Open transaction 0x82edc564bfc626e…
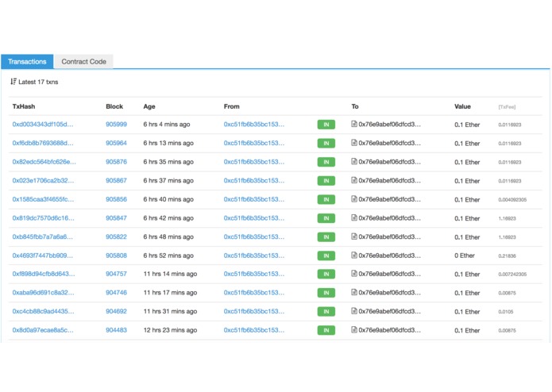Viewport: 552px width, 392px height. coord(44,162)
